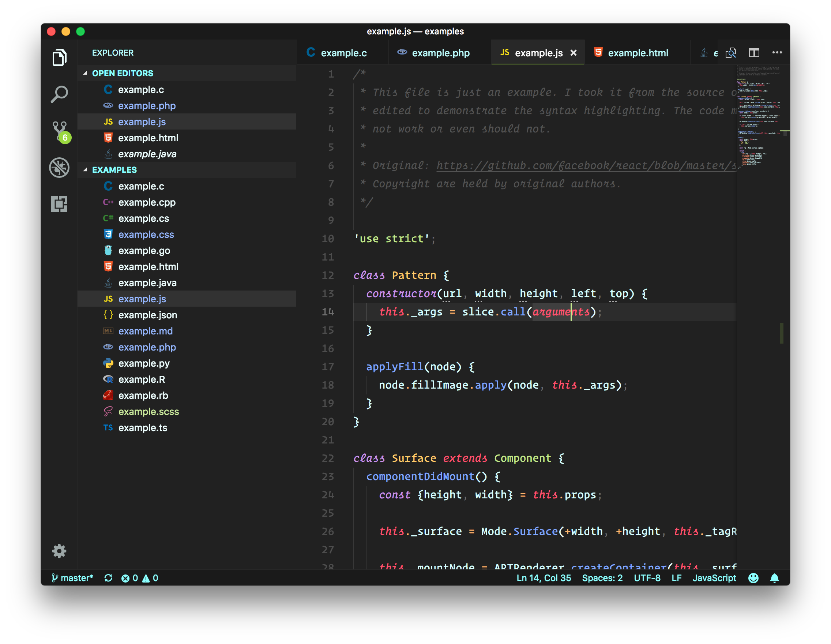Open Source Control view with 6 changes
This screenshot has height=644, width=831.
(60, 131)
